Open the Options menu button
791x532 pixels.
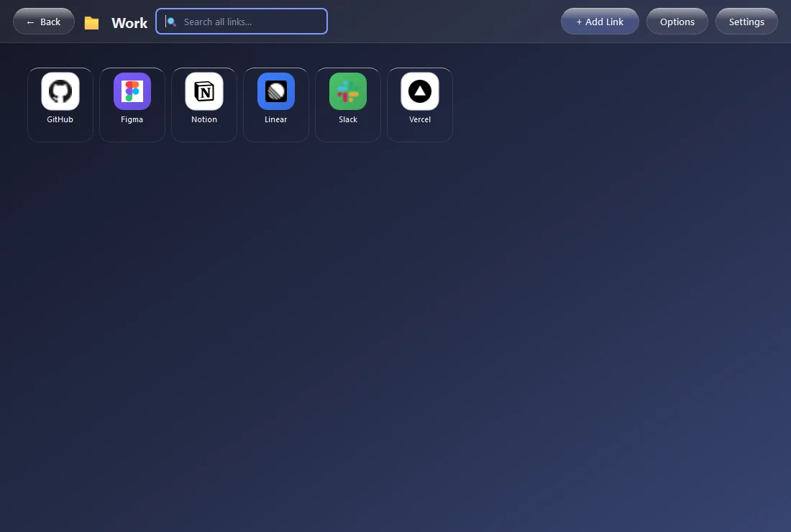coord(677,22)
